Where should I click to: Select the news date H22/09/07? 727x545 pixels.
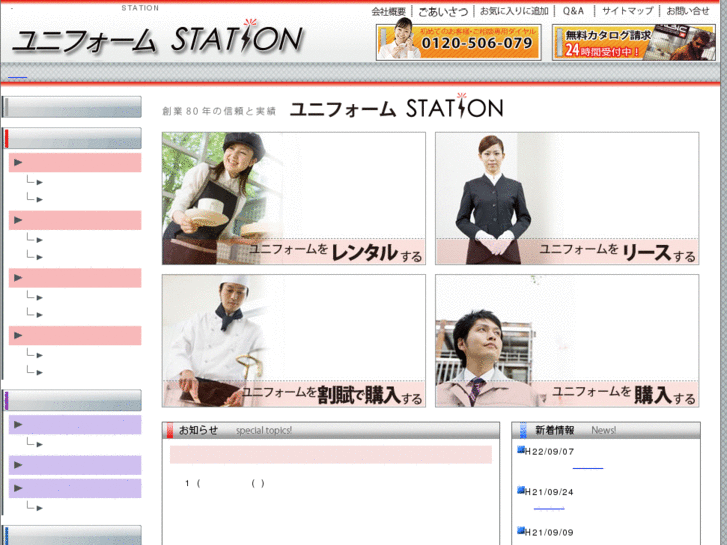point(549,452)
